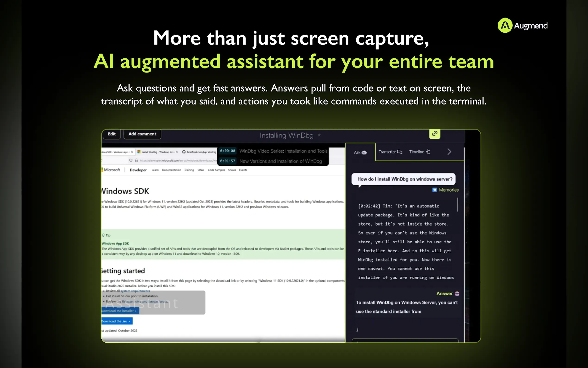Click the shield icon in the address bar

131,160
